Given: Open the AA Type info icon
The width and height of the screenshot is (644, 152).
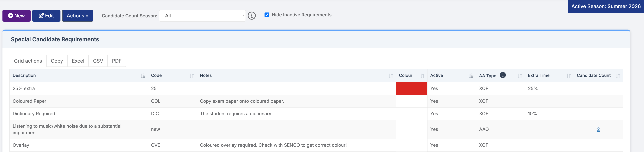Looking at the screenshot, I should click(503, 75).
